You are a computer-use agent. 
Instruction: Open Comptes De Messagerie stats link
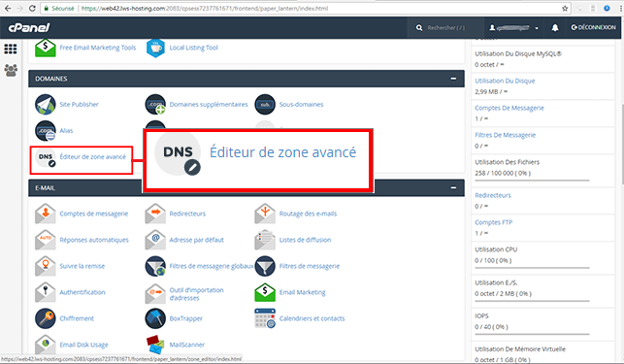[509, 108]
